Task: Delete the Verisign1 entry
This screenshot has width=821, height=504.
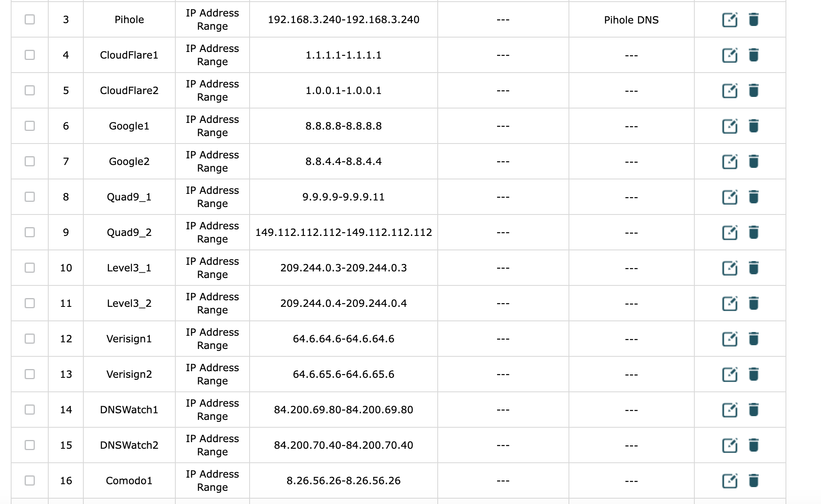Action: (753, 339)
